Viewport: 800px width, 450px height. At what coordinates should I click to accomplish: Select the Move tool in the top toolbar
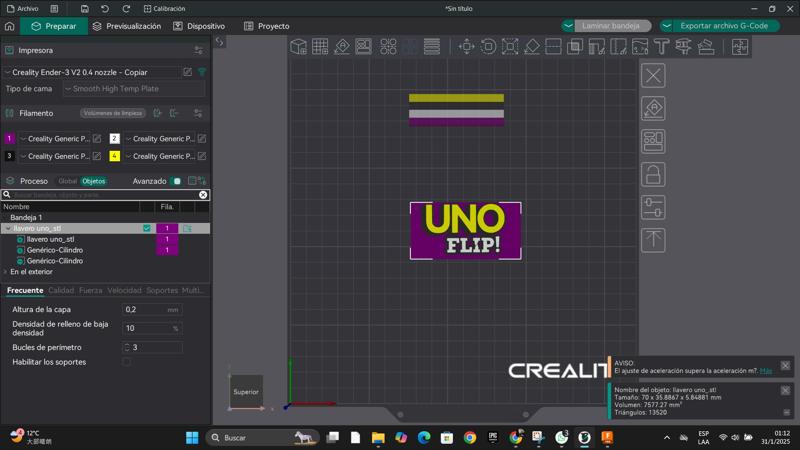click(x=466, y=46)
